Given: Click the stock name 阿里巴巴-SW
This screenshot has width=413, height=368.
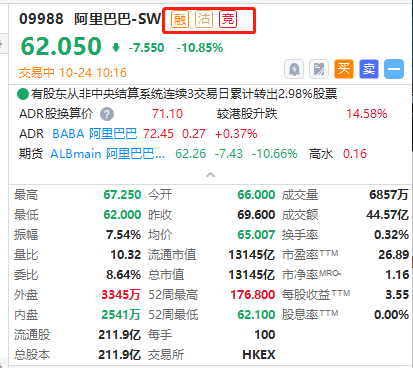Looking at the screenshot, I should click(117, 19).
